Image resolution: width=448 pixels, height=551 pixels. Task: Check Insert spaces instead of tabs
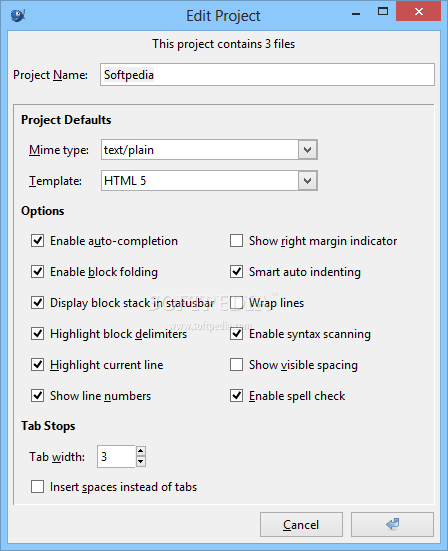pyautogui.click(x=37, y=487)
